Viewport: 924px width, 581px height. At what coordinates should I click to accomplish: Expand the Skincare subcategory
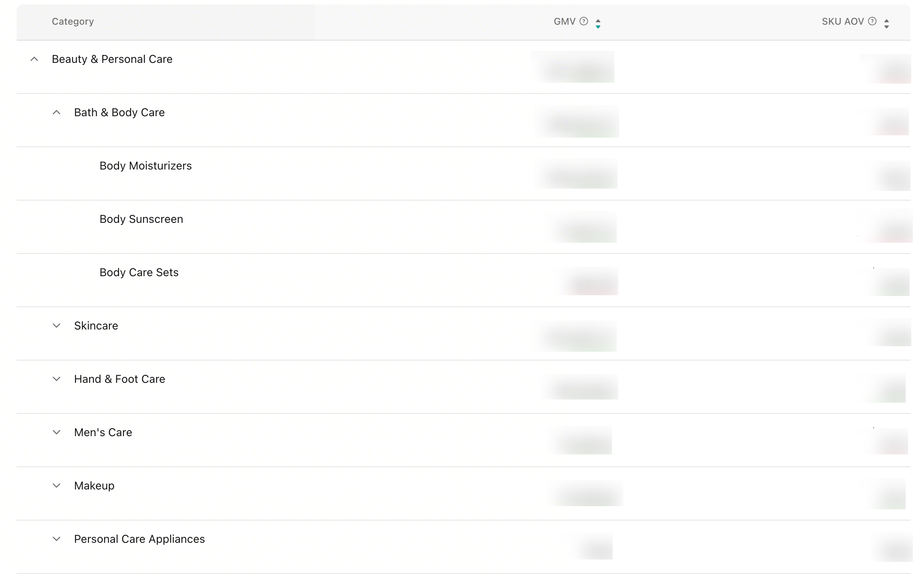point(57,326)
